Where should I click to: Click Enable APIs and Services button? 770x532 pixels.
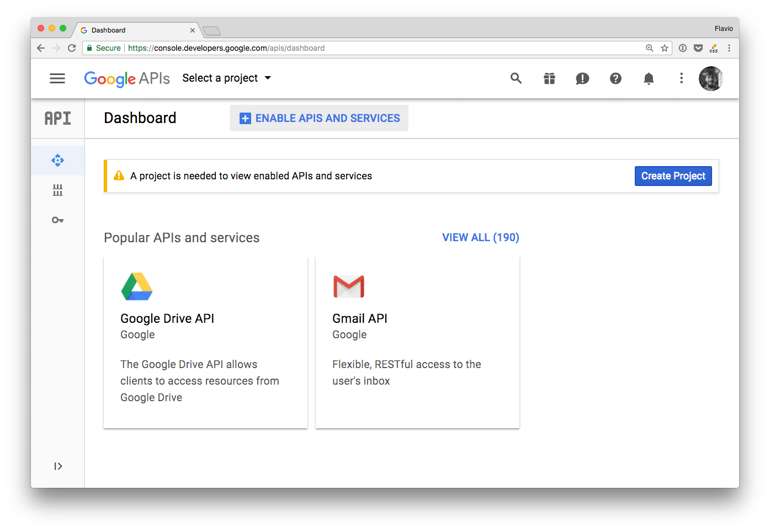(319, 118)
